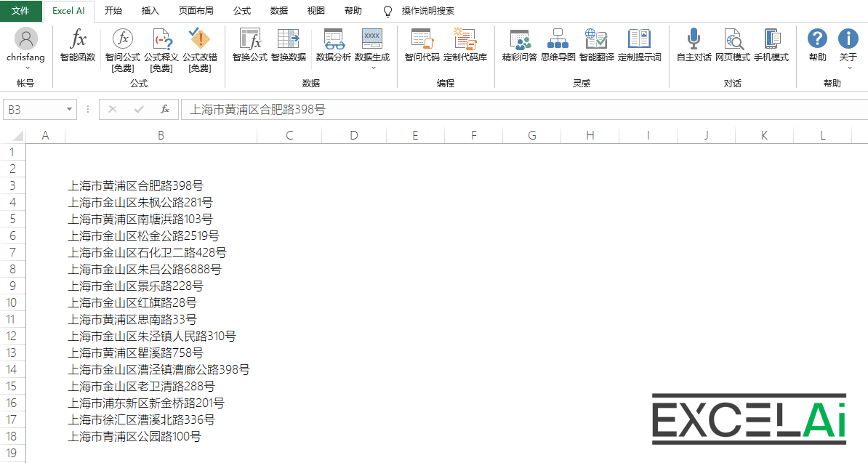This screenshot has height=463, width=868.
Task: Launch the 精彩问答 Q&A tool
Action: [519, 45]
